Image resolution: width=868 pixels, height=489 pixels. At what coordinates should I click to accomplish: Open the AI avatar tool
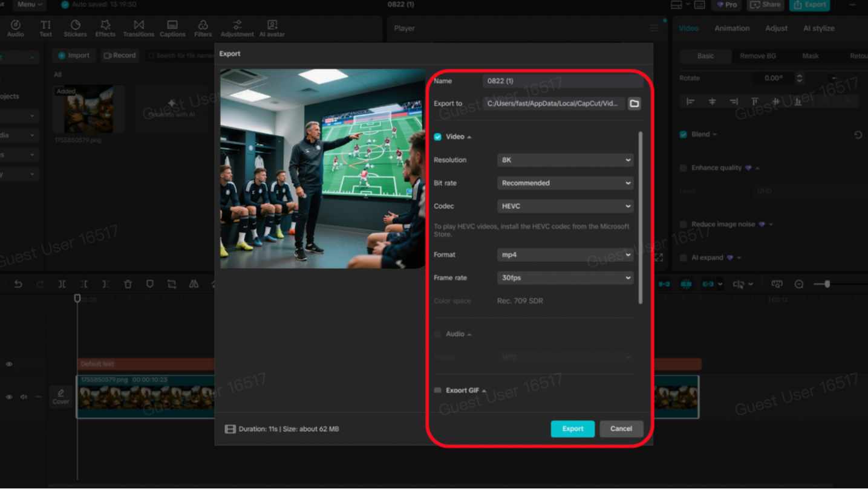(272, 28)
